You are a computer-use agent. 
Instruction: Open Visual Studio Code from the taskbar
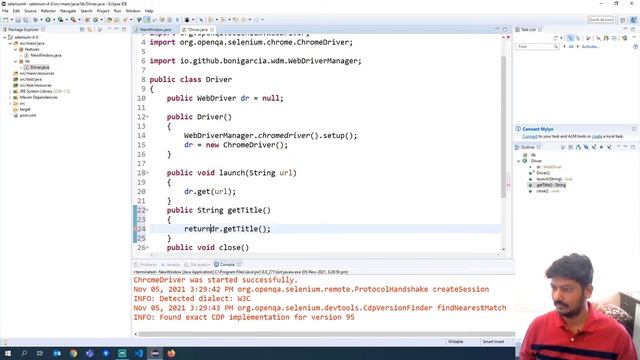pyautogui.click(x=138, y=353)
